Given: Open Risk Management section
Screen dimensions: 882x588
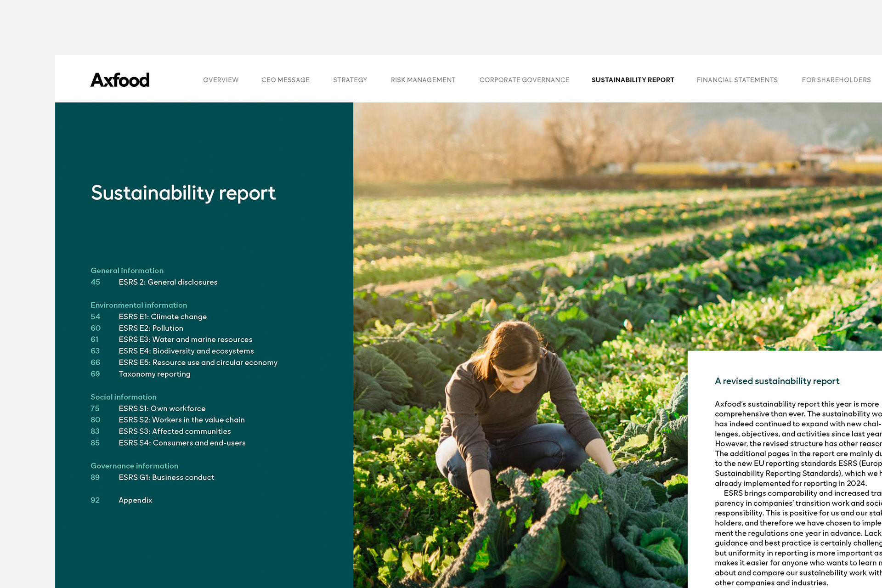Looking at the screenshot, I should 423,80.
